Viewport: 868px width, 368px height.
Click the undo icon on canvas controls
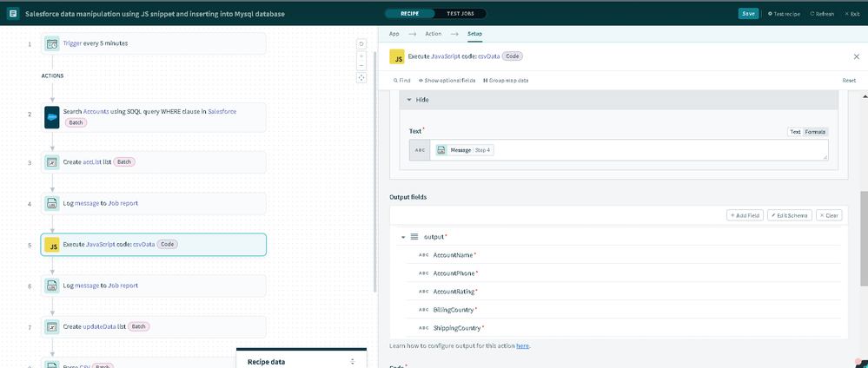tap(361, 44)
